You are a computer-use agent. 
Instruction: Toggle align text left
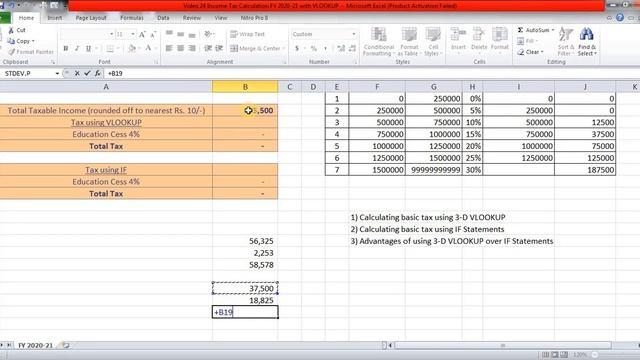(x=169, y=49)
